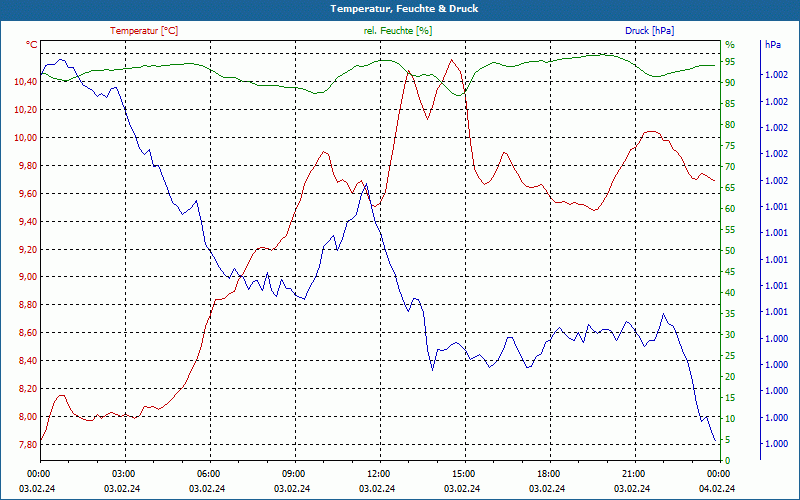Click green humidity axis value '95'
The height and width of the screenshot is (500, 800).
(730, 62)
